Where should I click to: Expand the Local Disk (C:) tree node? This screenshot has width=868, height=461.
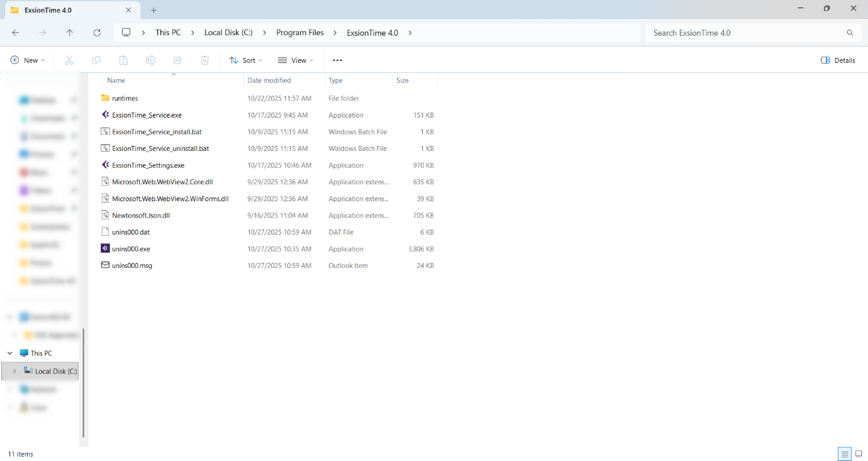point(14,371)
